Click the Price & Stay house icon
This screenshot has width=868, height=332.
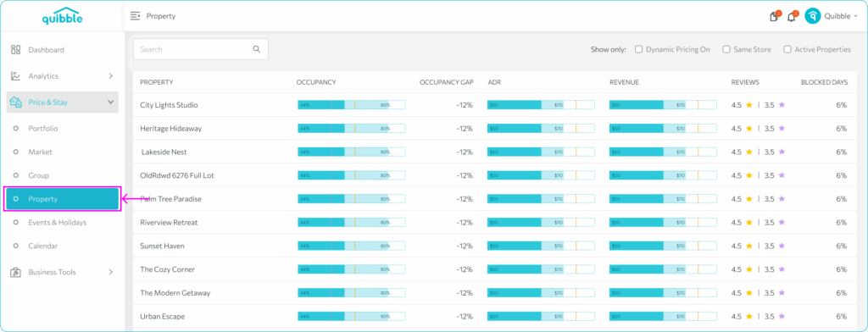coord(15,102)
